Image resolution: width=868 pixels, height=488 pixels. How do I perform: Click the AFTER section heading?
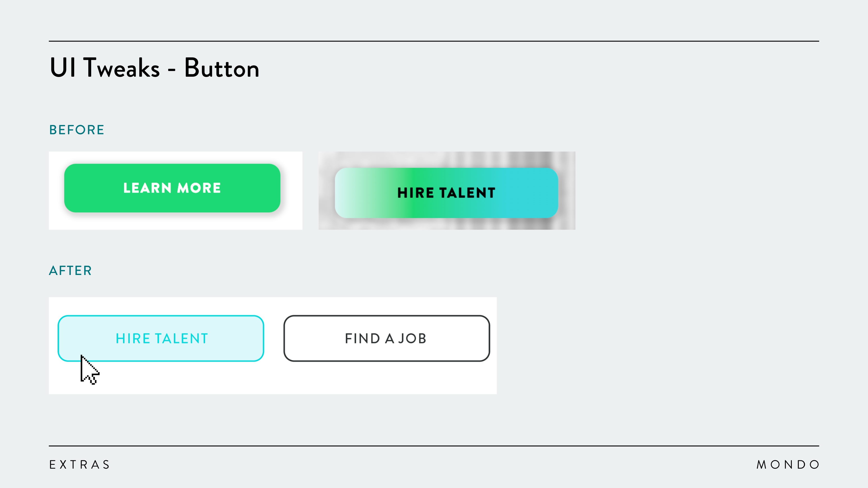tap(71, 271)
